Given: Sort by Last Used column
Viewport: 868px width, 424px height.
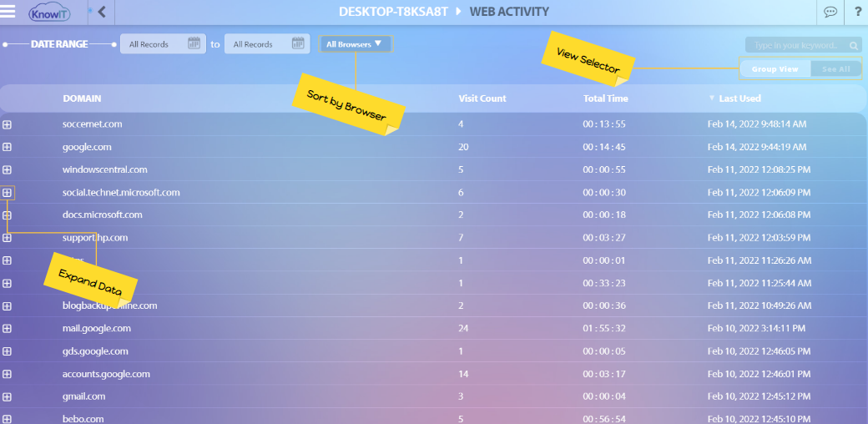Looking at the screenshot, I should click(x=739, y=98).
